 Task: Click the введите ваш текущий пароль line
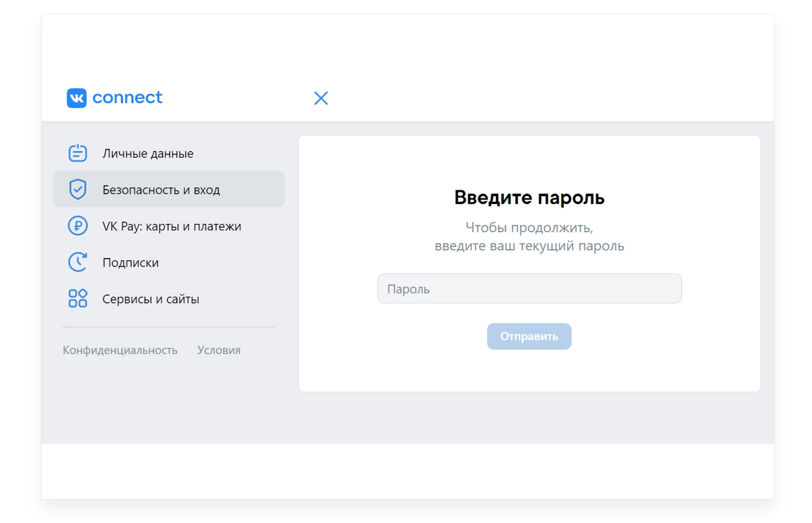point(529,246)
